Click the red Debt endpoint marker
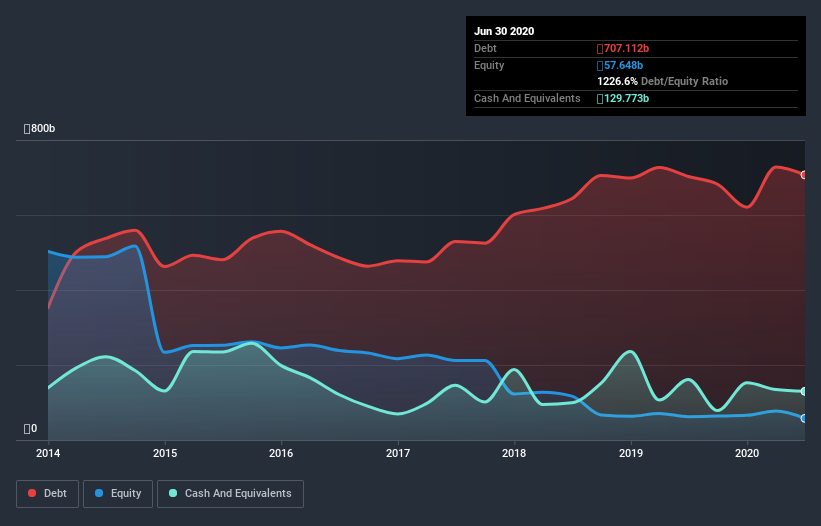Viewport: 821px width, 526px height. [x=804, y=175]
